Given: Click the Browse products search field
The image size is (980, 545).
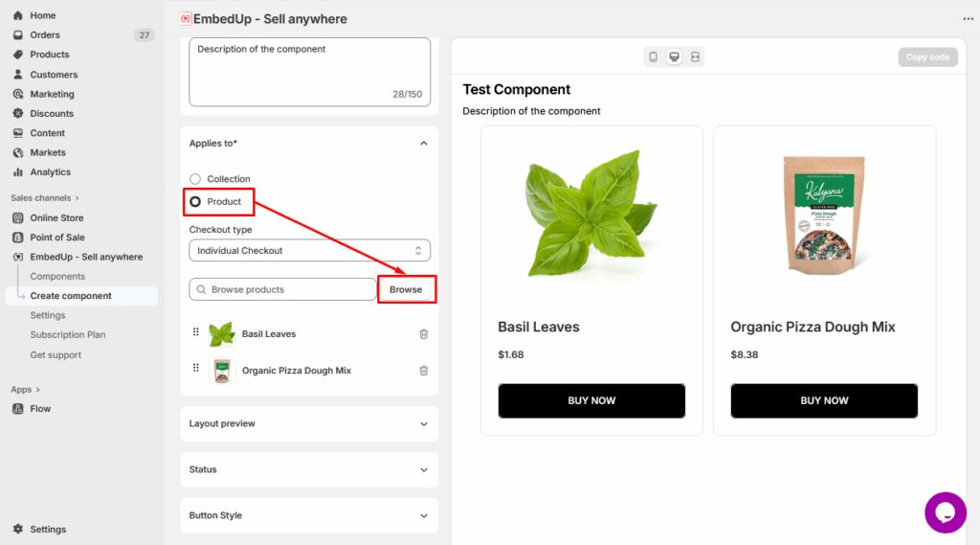Looking at the screenshot, I should click(x=283, y=289).
